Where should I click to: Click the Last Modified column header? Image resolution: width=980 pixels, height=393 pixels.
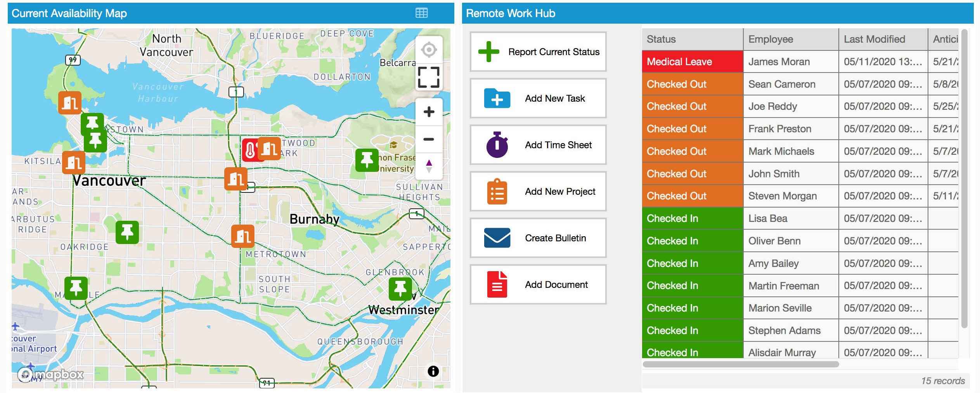pyautogui.click(x=883, y=39)
